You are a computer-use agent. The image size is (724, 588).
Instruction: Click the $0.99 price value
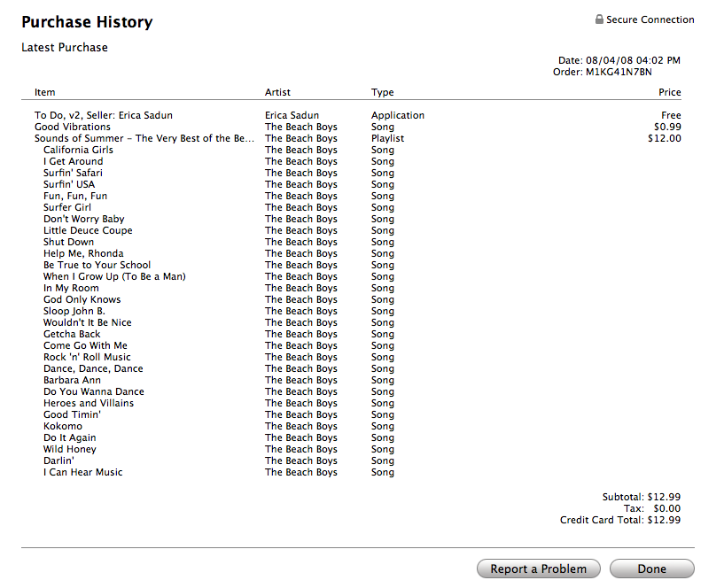(x=667, y=127)
